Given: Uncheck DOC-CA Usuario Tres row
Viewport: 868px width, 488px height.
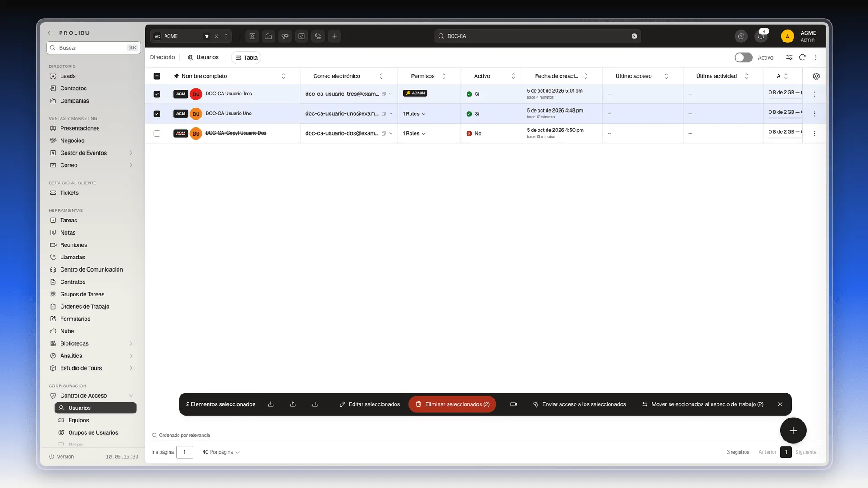Looking at the screenshot, I should pyautogui.click(x=157, y=94).
